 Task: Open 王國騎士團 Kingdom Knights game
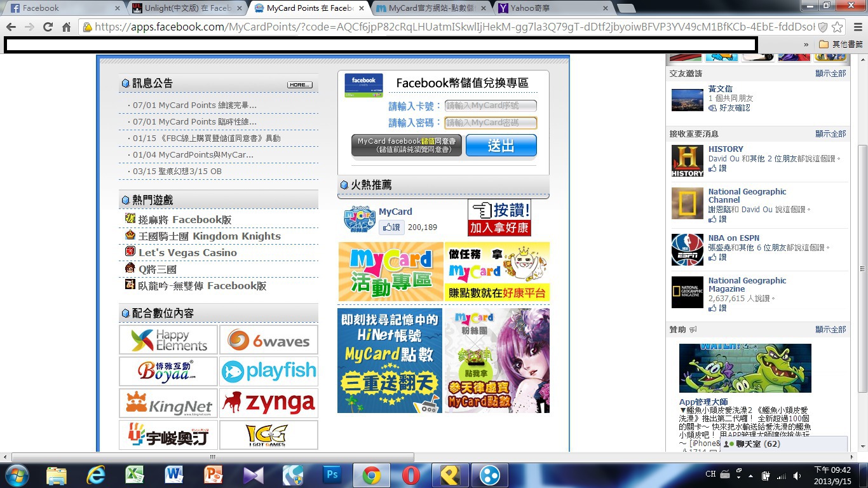[x=210, y=236]
